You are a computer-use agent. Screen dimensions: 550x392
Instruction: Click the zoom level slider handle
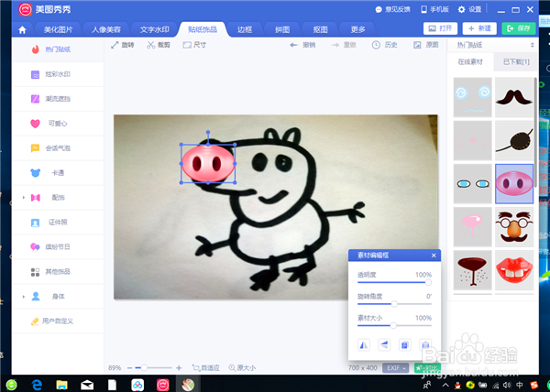(144, 368)
